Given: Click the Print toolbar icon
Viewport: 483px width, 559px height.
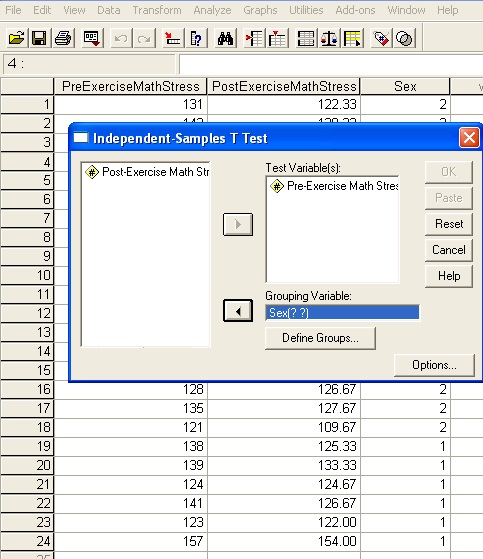Looking at the screenshot, I should (63, 38).
